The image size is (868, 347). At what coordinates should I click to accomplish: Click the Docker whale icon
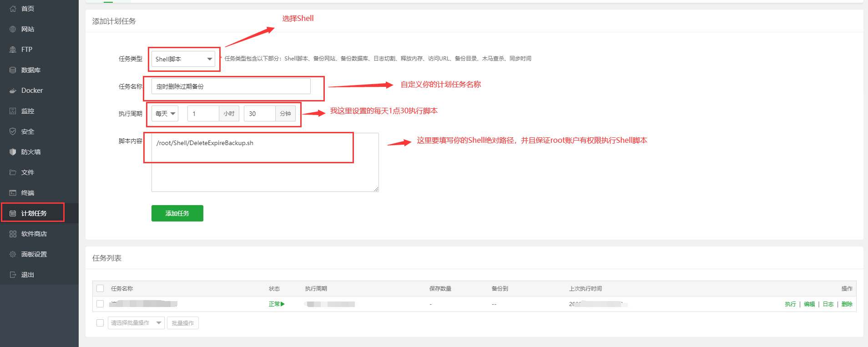tap(13, 91)
